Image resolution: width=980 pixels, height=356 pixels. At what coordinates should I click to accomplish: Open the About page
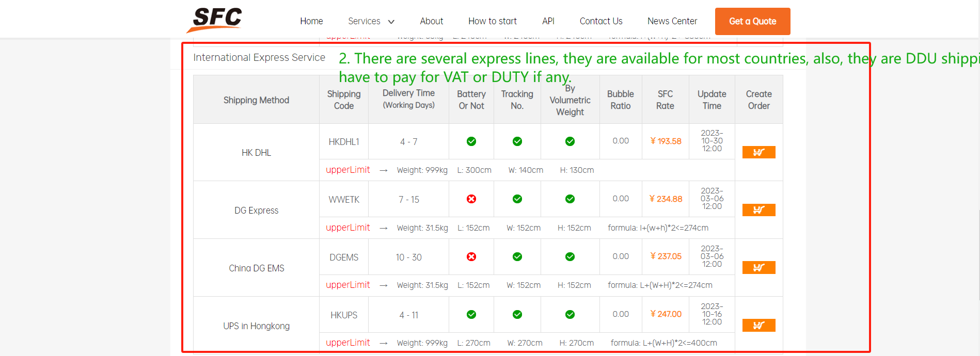(x=432, y=21)
